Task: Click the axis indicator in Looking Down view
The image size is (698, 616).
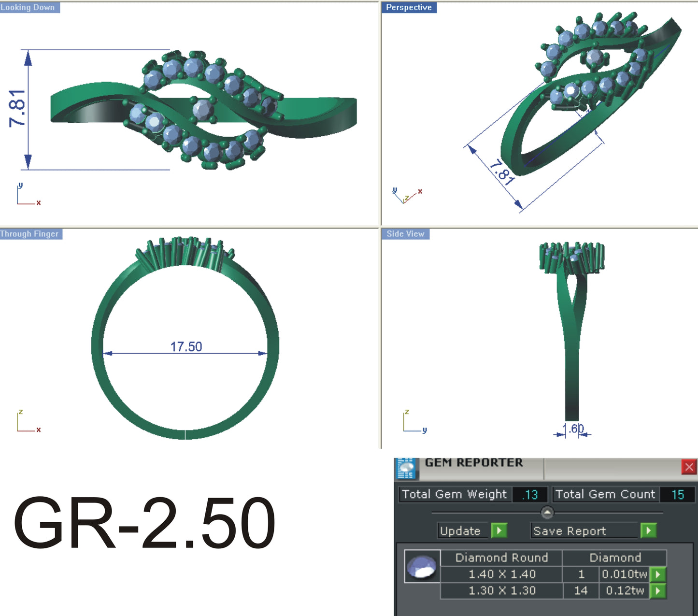Action: pyautogui.click(x=28, y=195)
